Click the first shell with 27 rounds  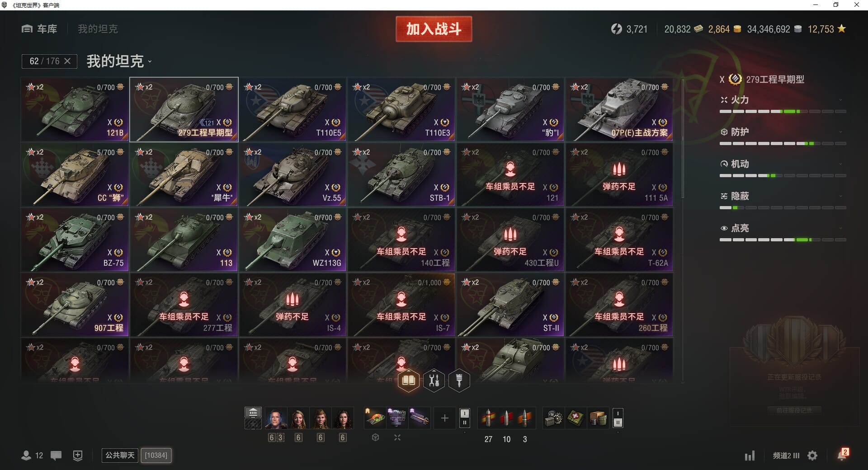[488, 418]
